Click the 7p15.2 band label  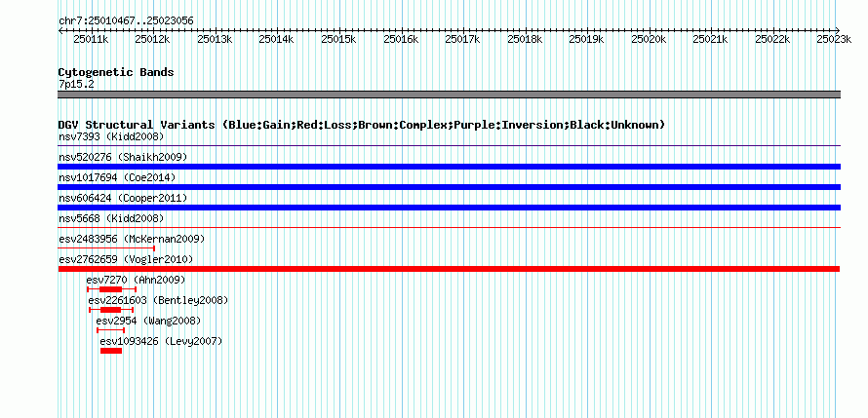(76, 84)
